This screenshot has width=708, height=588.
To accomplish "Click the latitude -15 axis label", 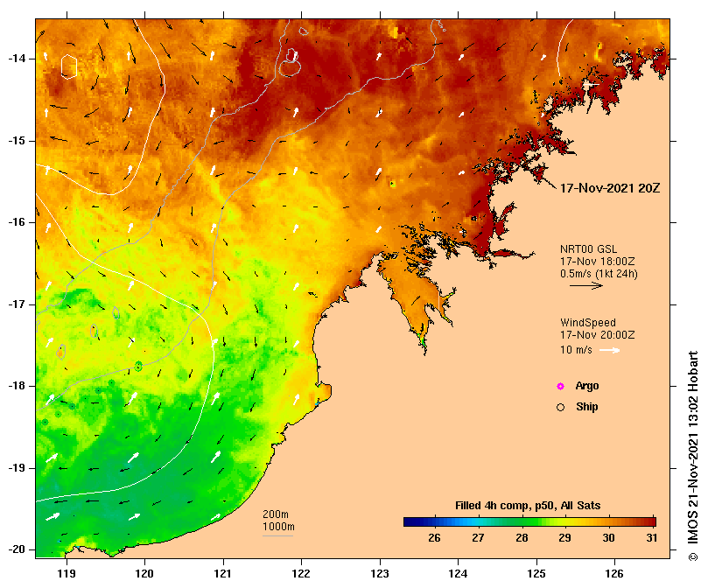I will [17, 141].
